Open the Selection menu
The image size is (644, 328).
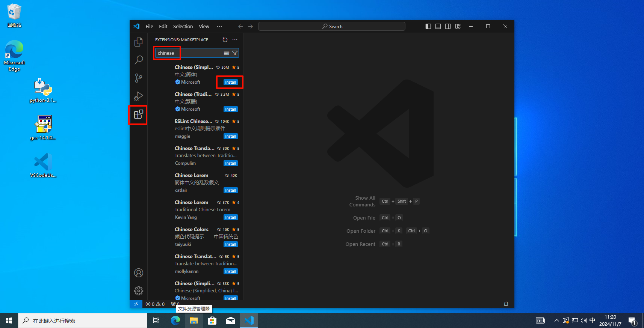tap(183, 26)
